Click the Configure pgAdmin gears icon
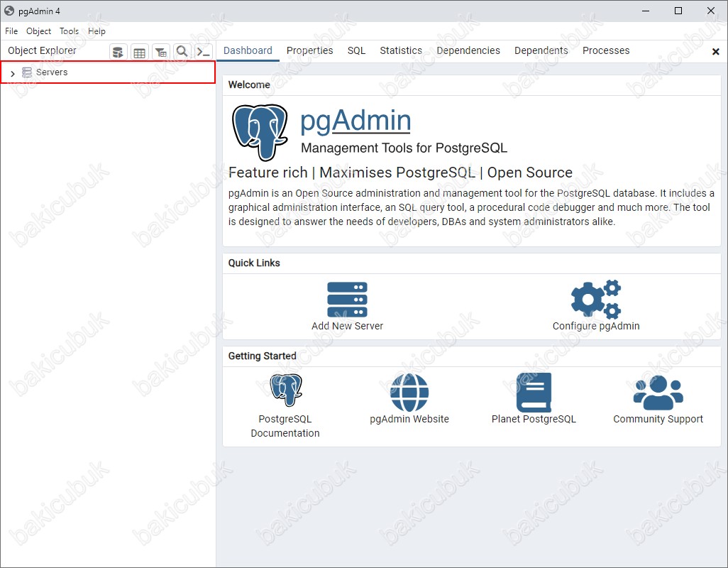728x568 pixels. click(596, 299)
